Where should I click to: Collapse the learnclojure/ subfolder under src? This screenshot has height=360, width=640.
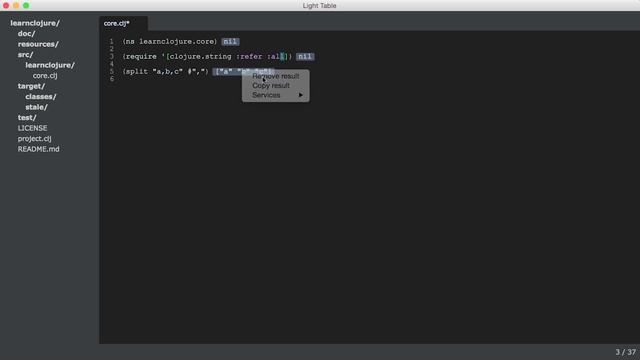pyautogui.click(x=50, y=65)
